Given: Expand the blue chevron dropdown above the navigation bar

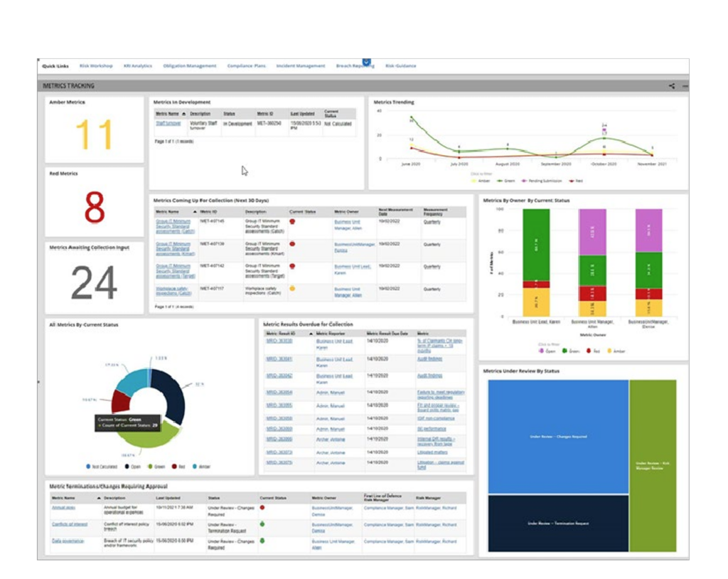Looking at the screenshot, I should (366, 63).
